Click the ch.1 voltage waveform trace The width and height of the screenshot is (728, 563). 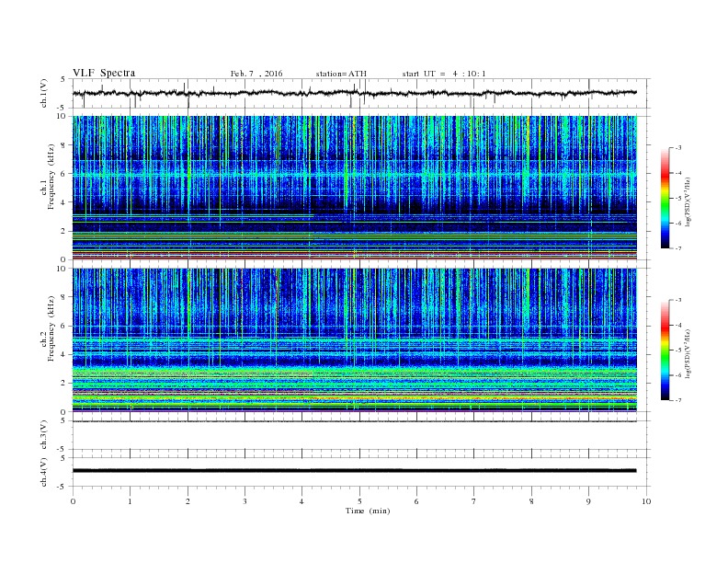(354, 93)
